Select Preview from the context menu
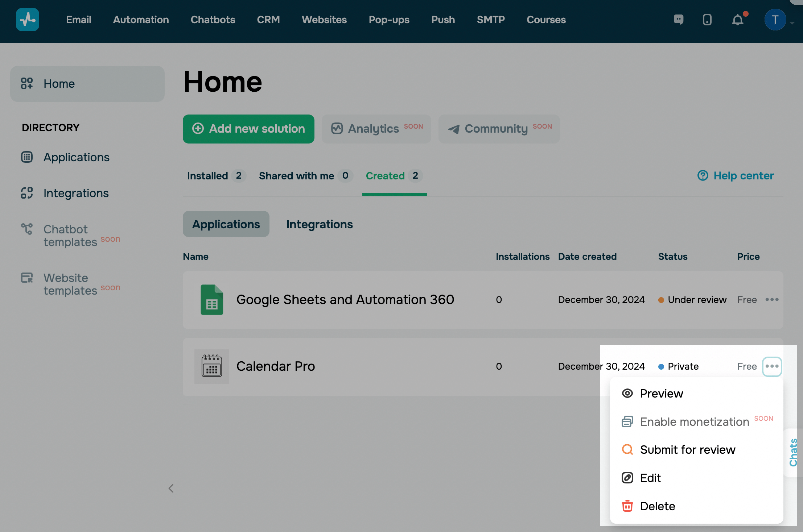This screenshot has width=803, height=532. click(x=661, y=394)
